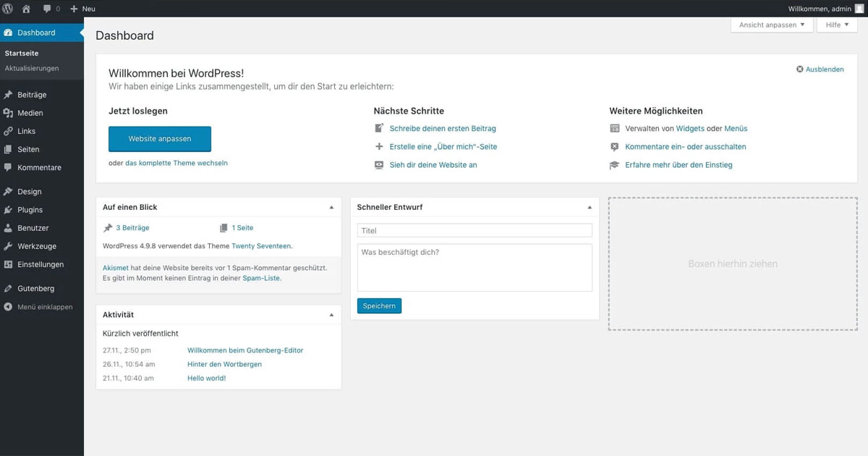This screenshot has width=868, height=456.
Task: Click the Medien icon in sidebar
Action: coord(8,113)
